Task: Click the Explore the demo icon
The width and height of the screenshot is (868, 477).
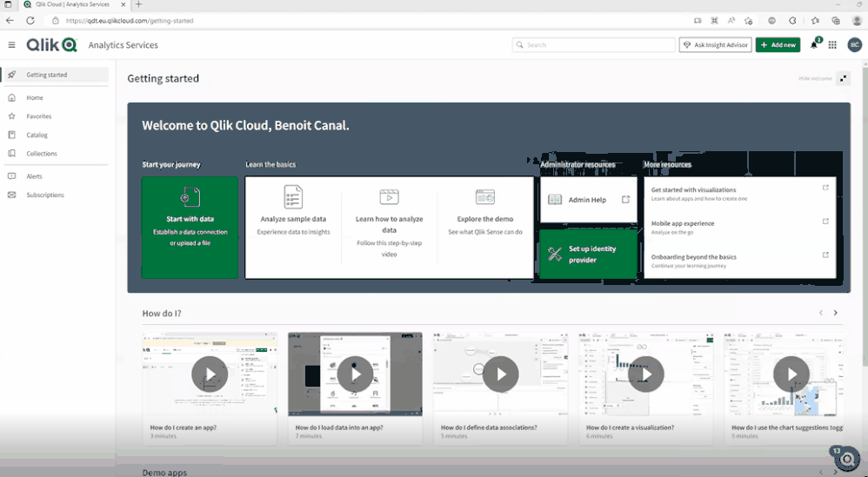Action: (485, 196)
